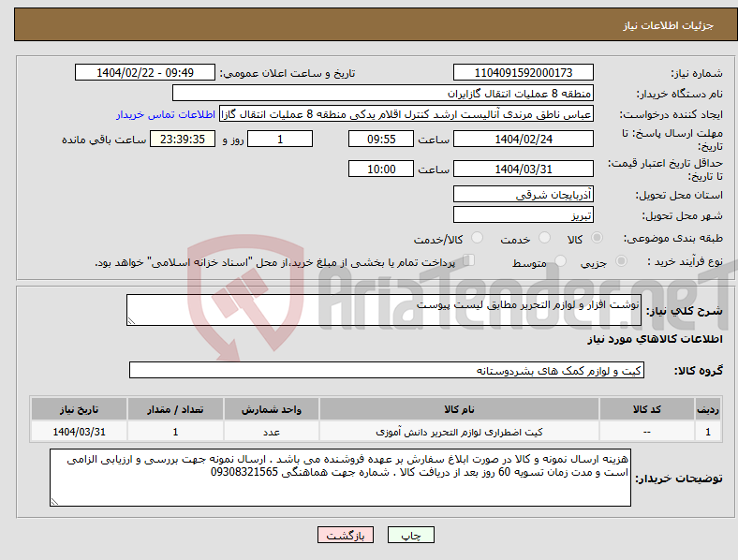The image size is (738, 560).
Task: Click the announcement date field 1404/02/22 - 09:49
Action: [145, 72]
